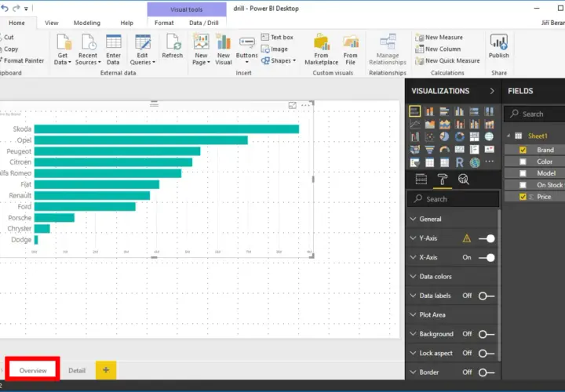Select the Matrix visualization
The height and width of the screenshot is (392, 565).
(x=445, y=162)
